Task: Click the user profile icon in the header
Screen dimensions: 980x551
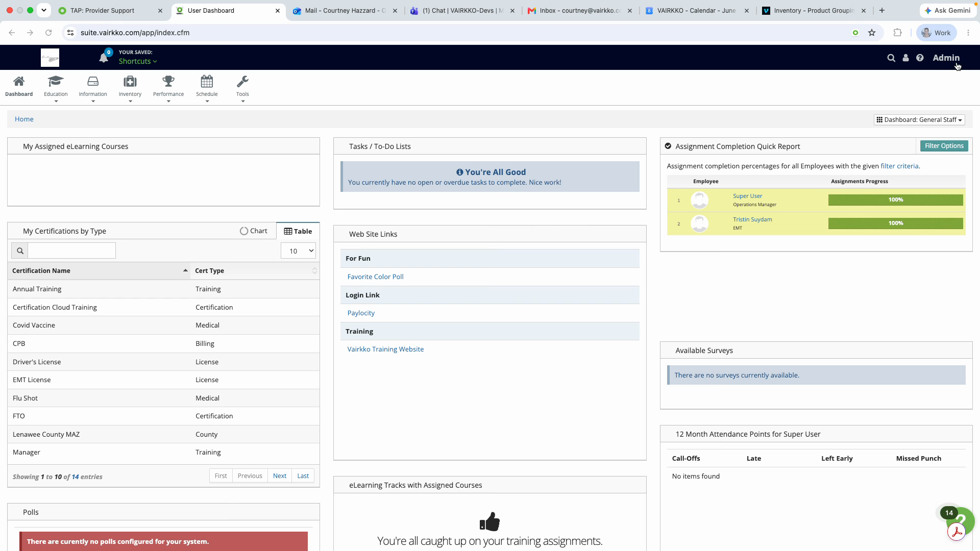Action: (x=905, y=58)
